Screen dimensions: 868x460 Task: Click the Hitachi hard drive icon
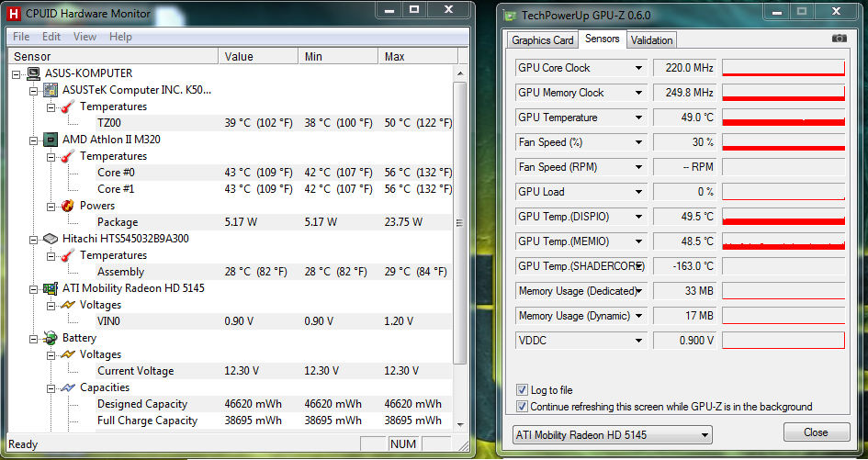(51, 239)
